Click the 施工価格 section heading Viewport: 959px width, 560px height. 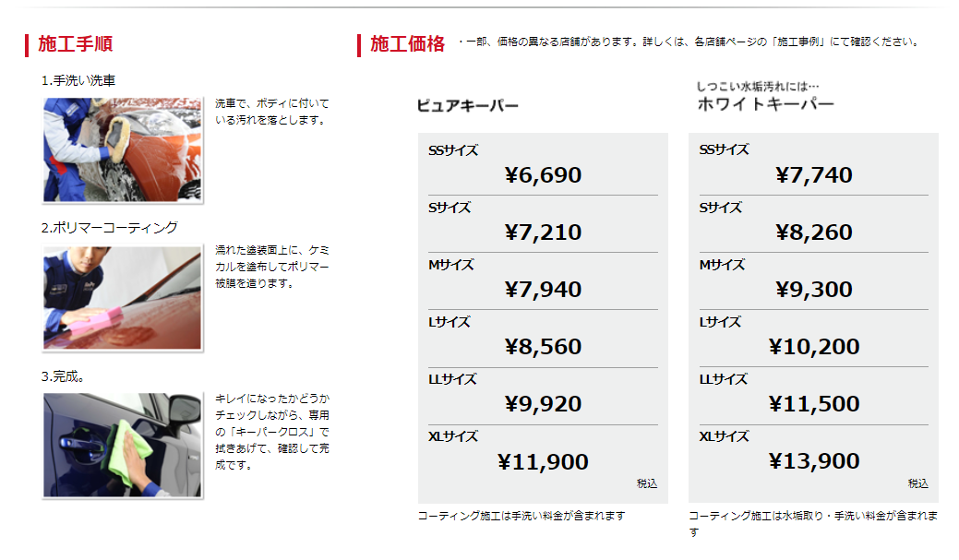click(407, 43)
